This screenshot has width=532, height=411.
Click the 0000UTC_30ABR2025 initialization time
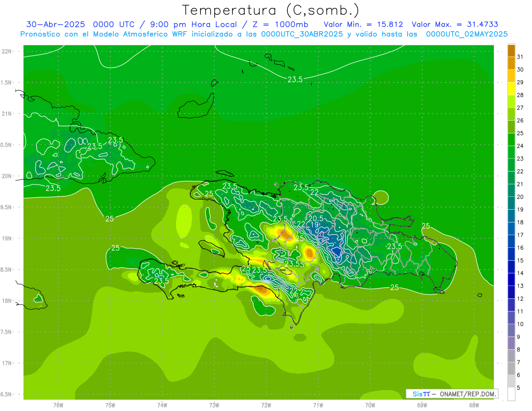[302, 34]
